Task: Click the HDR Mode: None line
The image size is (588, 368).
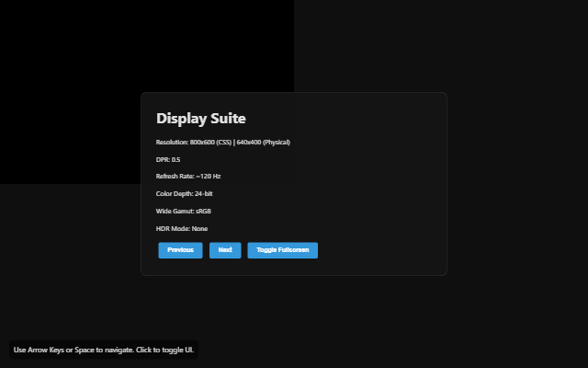Action: pyautogui.click(x=182, y=228)
